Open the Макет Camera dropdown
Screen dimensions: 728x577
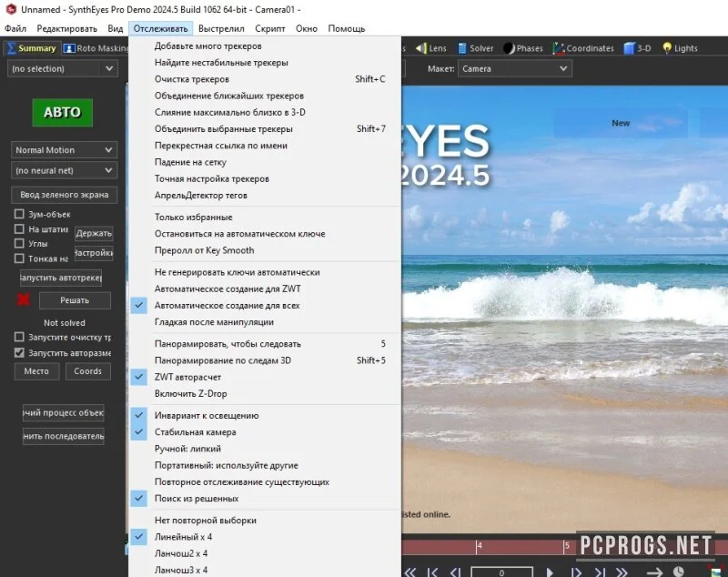coord(515,68)
